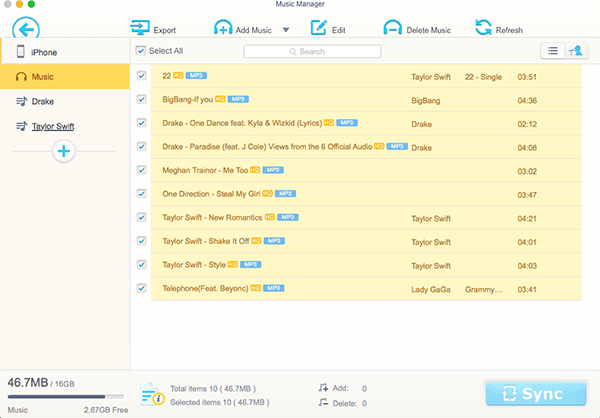
Task: Click the Music headphones sidebar icon
Action: tap(21, 77)
